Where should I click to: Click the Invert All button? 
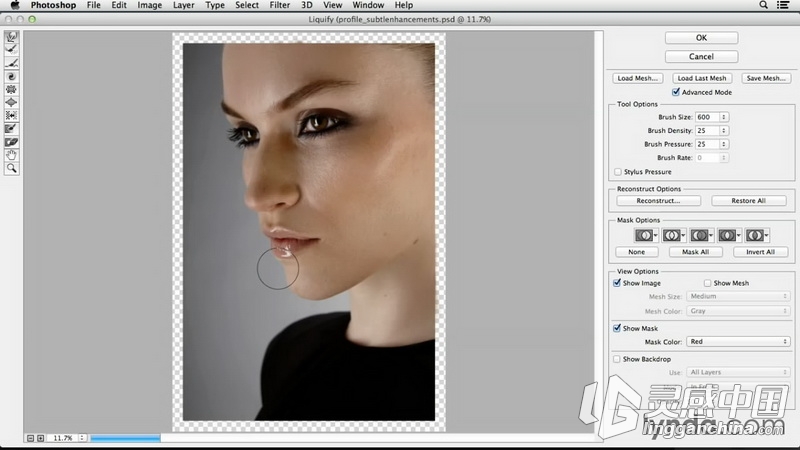(760, 252)
